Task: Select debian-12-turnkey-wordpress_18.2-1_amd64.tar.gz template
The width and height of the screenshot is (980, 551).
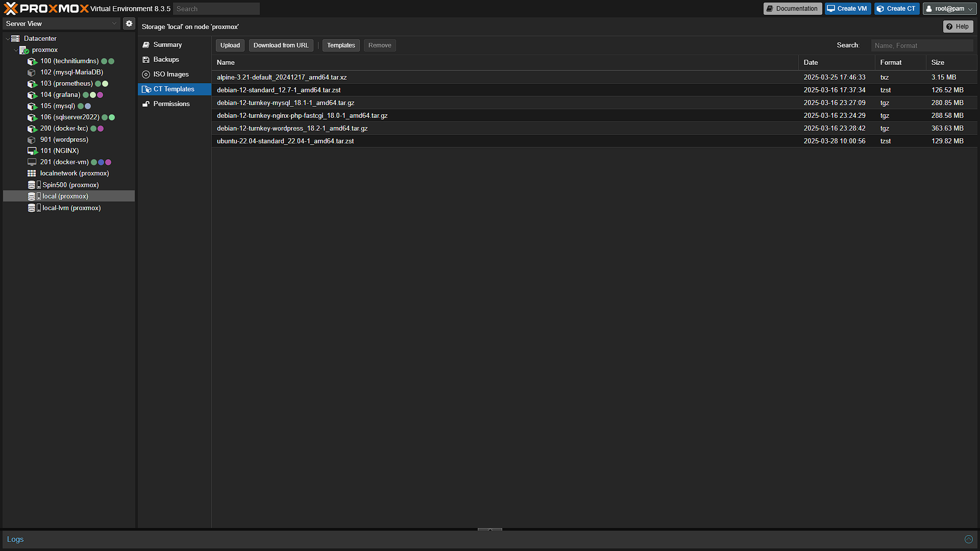Action: 594,128
